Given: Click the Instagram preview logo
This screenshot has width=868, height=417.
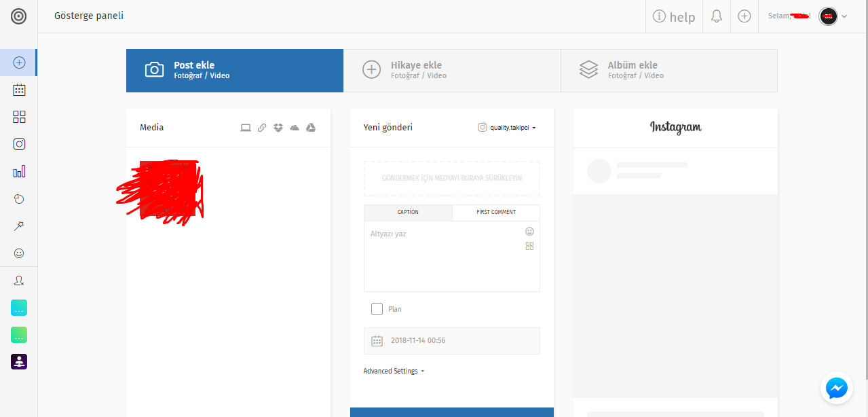Looking at the screenshot, I should pos(675,127).
